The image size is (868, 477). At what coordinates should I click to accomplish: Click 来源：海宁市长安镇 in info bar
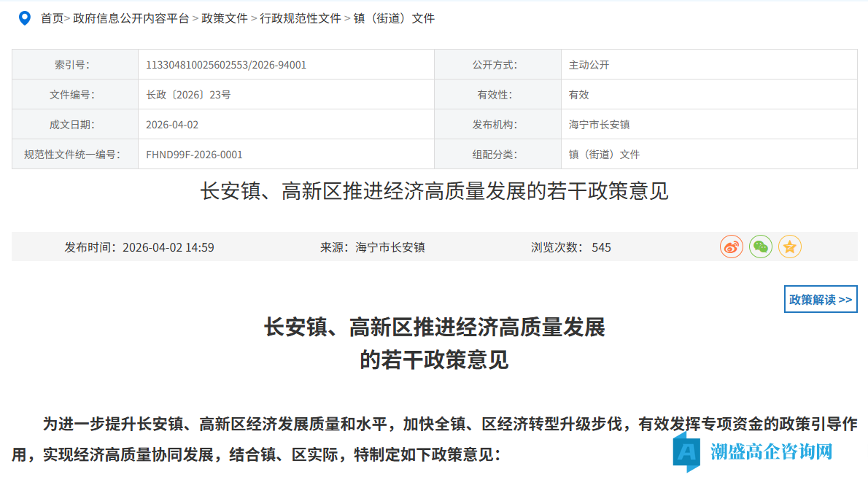point(373,247)
